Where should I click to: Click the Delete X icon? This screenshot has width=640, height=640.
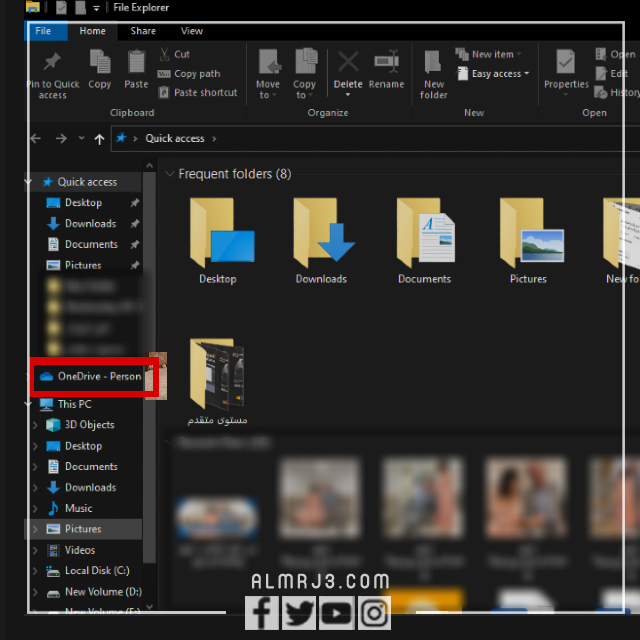(x=348, y=62)
